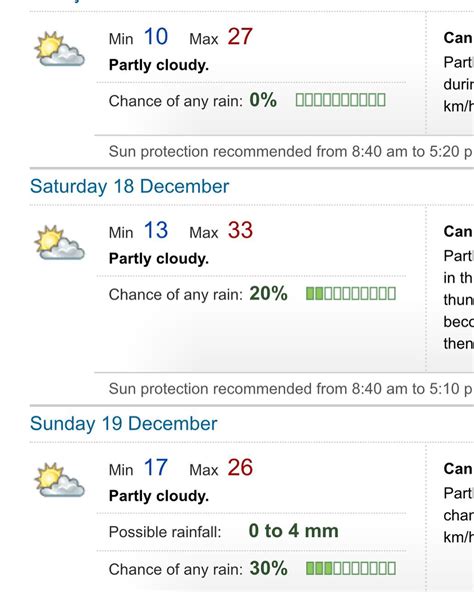Click the Saturday 18 December weather icon

point(60,243)
